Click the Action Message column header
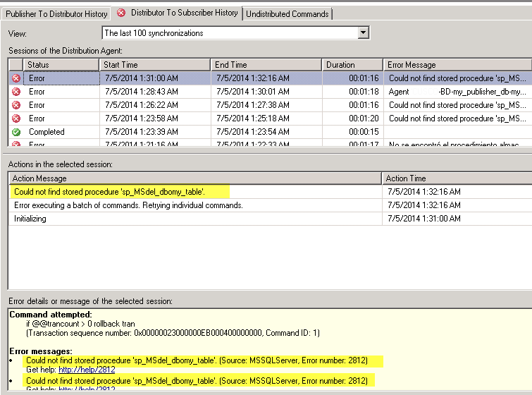Image resolution: width=532 pixels, height=395 pixels. click(194, 178)
